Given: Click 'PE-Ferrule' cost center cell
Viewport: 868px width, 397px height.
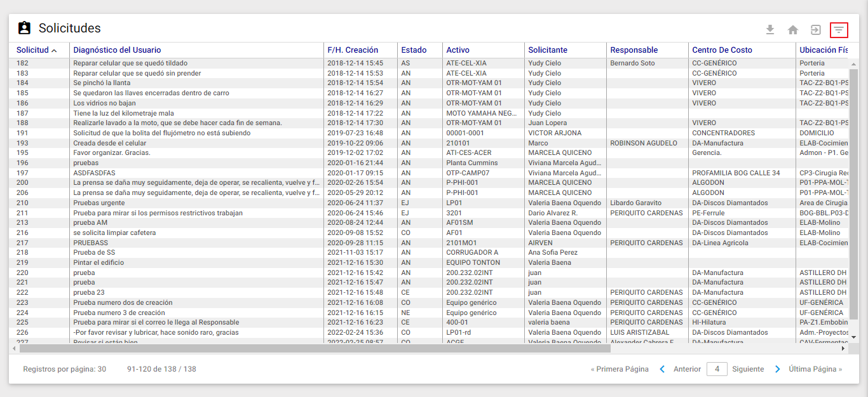Looking at the screenshot, I should 709,213.
